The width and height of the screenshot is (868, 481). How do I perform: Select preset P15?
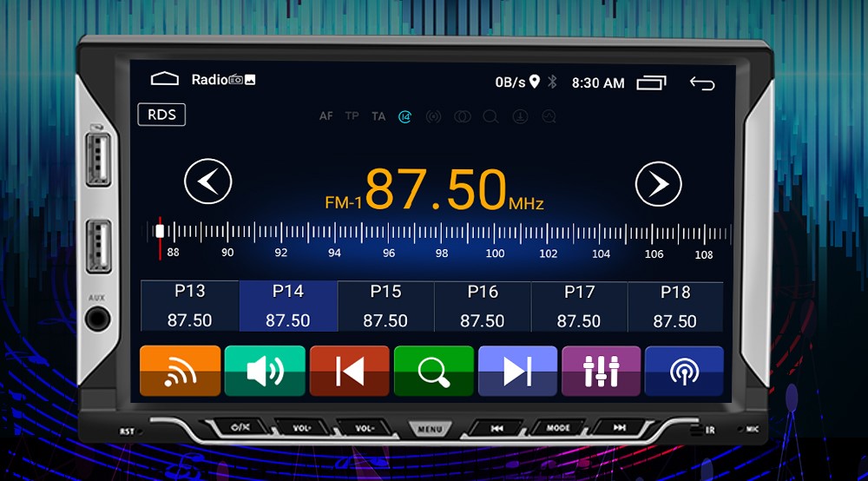click(x=385, y=306)
